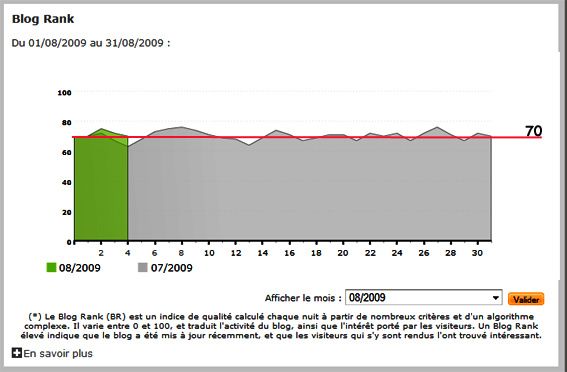Click the x-axis label 30
Screen dimensions: 567x372
click(x=477, y=253)
